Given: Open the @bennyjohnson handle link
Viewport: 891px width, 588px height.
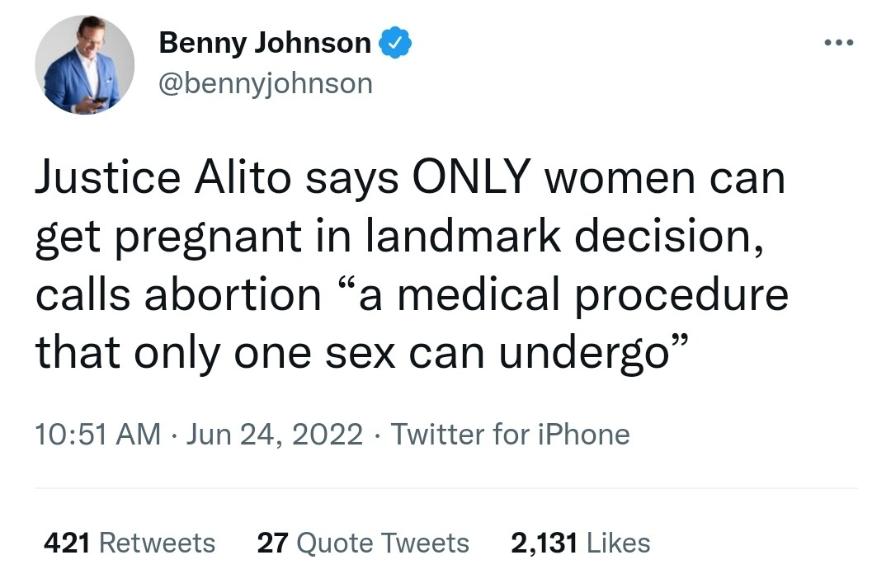Looking at the screenshot, I should tap(265, 83).
